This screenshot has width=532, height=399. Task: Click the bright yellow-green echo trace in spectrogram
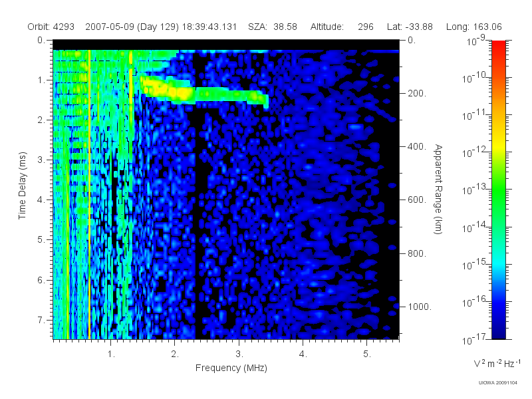point(205,92)
